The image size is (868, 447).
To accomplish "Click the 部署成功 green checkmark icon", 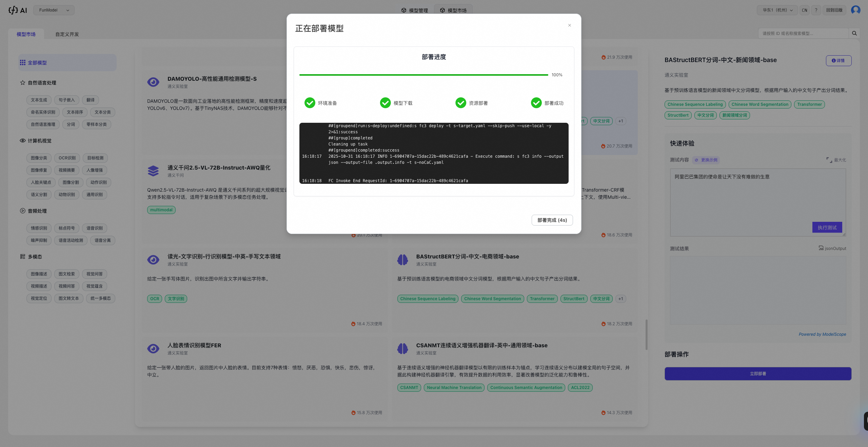I will coord(536,103).
